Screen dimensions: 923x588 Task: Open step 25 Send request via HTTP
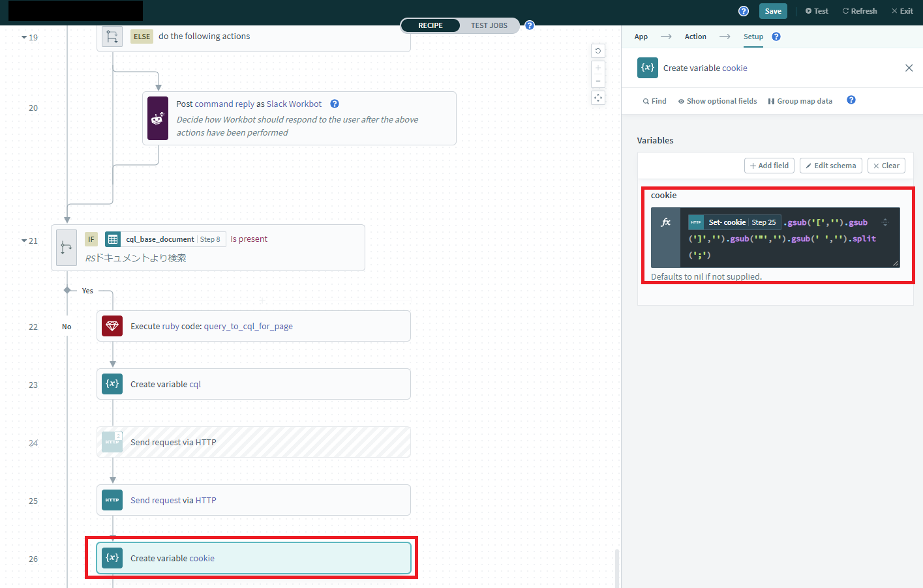254,500
